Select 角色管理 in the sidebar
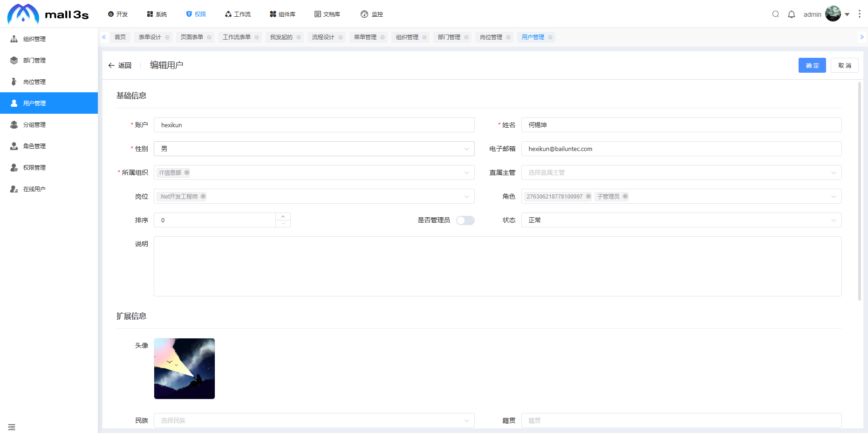Viewport: 868px width, 433px height. (x=49, y=146)
